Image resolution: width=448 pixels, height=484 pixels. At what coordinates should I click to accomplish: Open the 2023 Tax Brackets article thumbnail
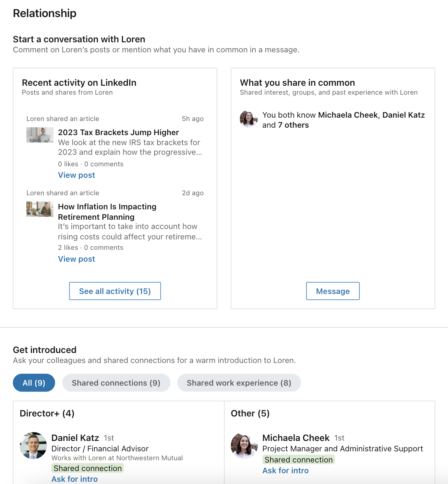[x=40, y=135]
